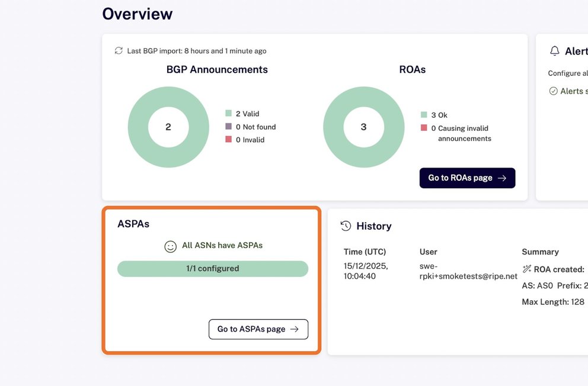The width and height of the screenshot is (588, 386).
Task: Click the green '2 Valid' legend swatch
Action: click(228, 114)
